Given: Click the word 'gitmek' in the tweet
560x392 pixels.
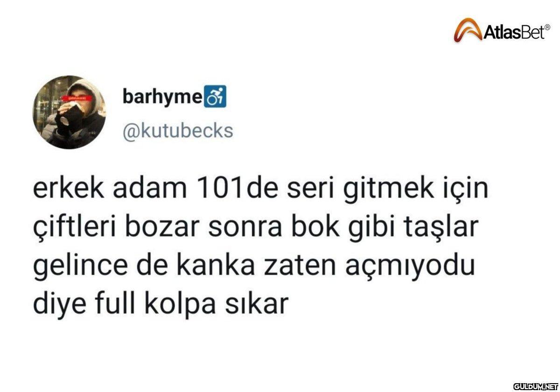Looking at the screenshot, I should [x=375, y=191].
